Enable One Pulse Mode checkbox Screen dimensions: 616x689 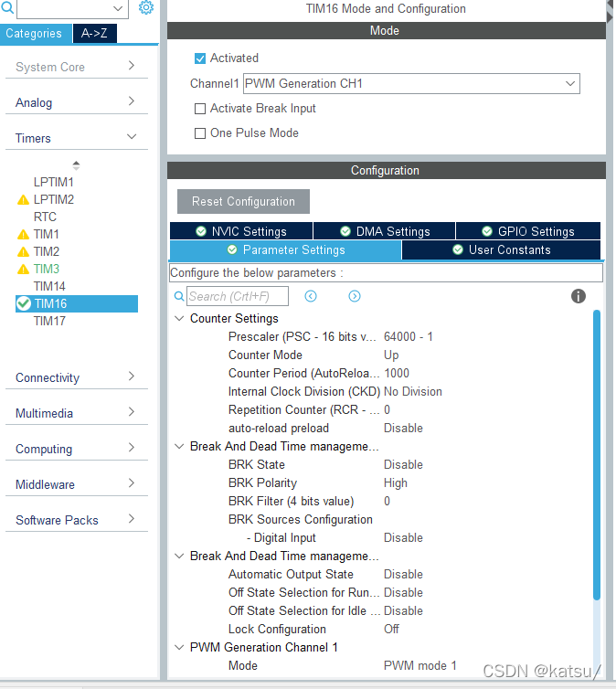(200, 133)
